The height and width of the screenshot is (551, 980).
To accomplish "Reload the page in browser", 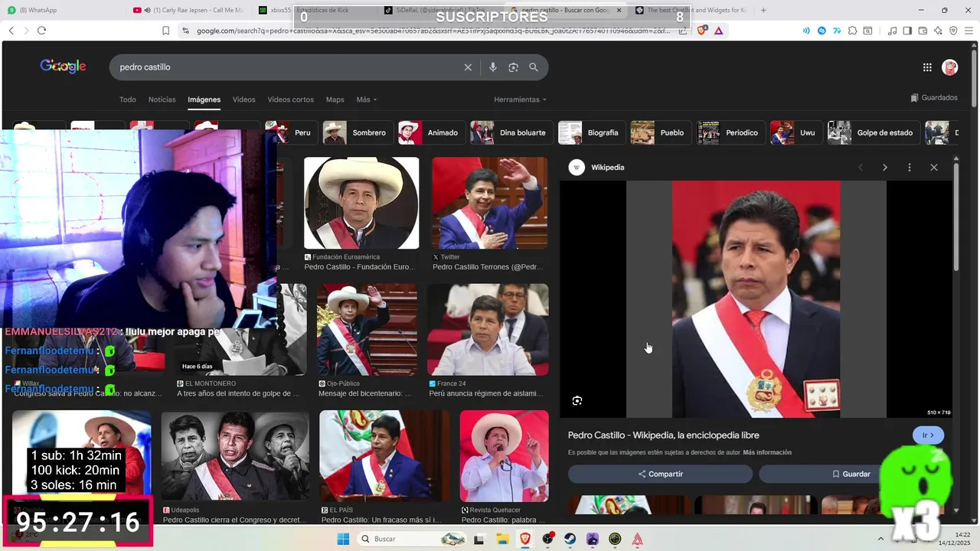I will click(41, 31).
